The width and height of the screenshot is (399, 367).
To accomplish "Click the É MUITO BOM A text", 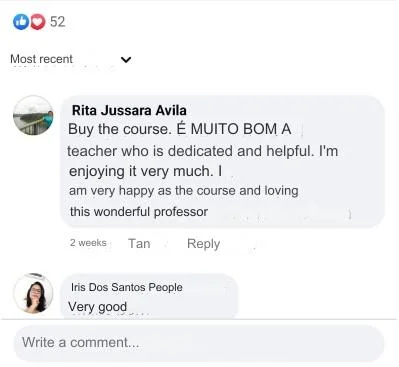I will [234, 129].
